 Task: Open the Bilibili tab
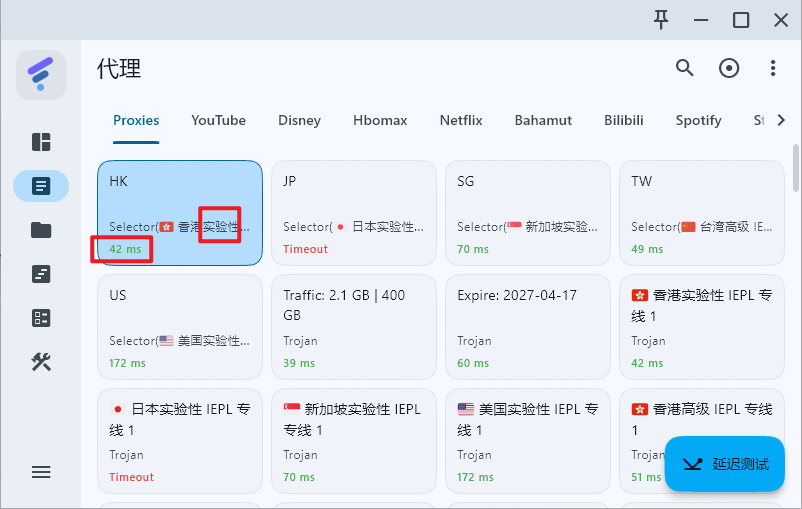(x=624, y=120)
